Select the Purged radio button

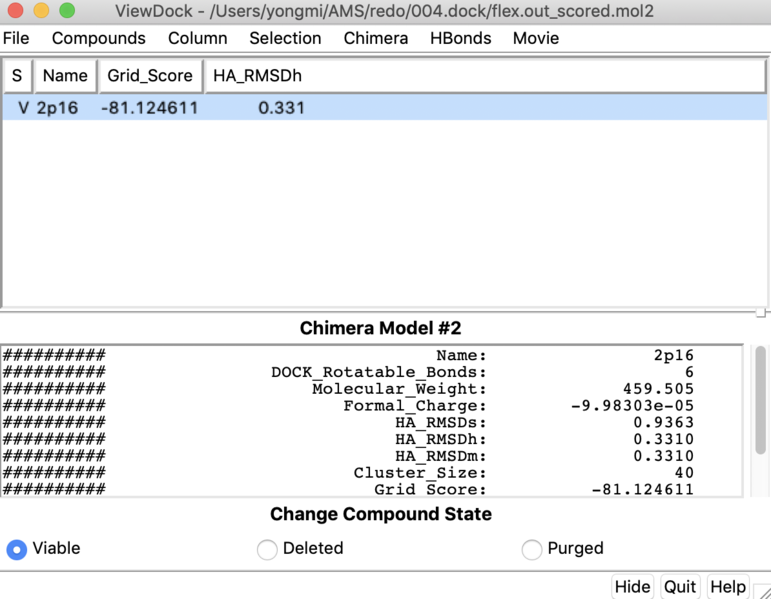pos(532,549)
